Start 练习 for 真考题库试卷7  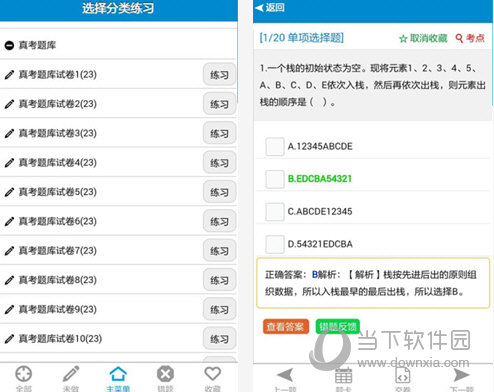219,251
